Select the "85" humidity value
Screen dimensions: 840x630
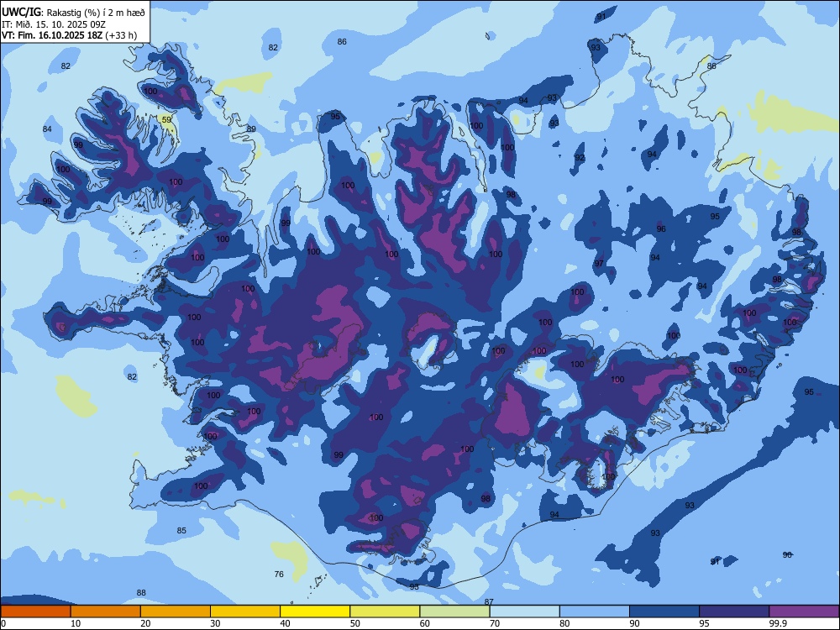point(181,530)
